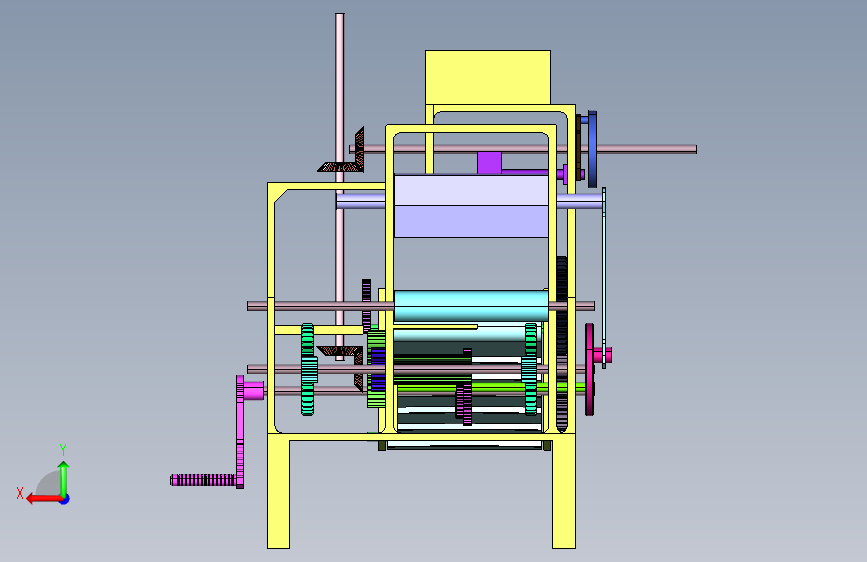Viewport: 867px width, 562px height.
Task: Click the green Y axis arrow on triad
Action: pos(64,478)
